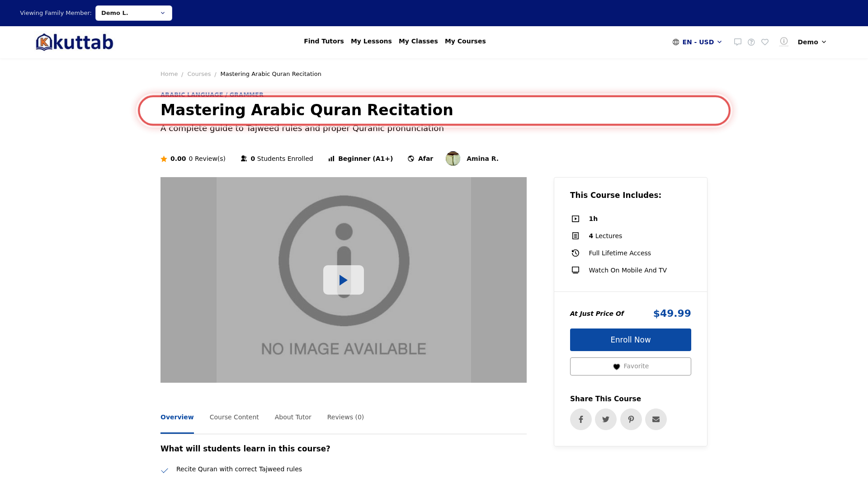Viewport: 868px width, 488px height.
Task: Click Watch On Mobile And TV text
Action: (x=627, y=270)
